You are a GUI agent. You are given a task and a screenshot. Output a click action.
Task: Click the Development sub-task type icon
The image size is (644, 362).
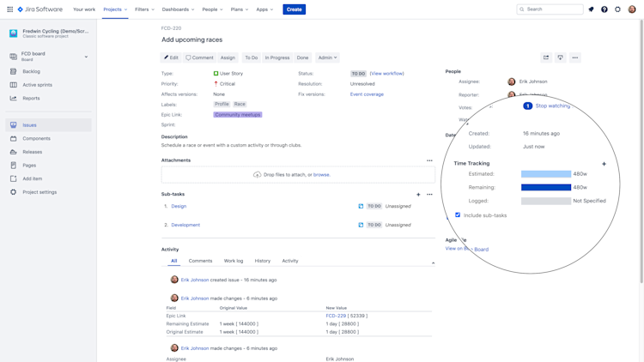point(361,225)
